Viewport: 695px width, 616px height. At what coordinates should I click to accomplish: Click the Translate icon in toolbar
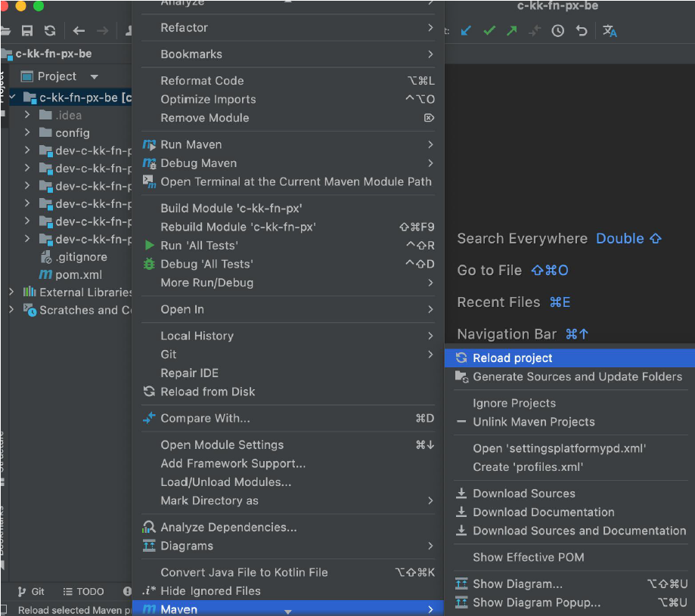pos(610,30)
